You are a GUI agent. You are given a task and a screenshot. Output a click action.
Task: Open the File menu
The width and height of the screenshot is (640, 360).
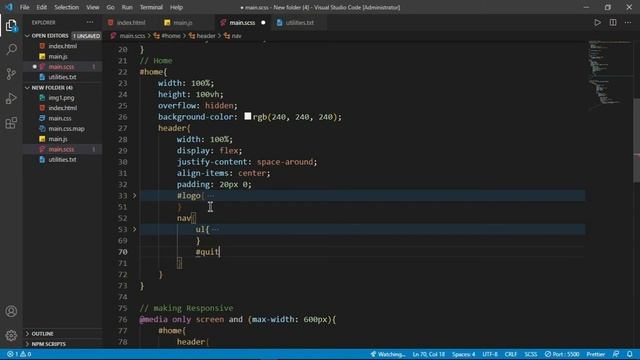point(24,7)
